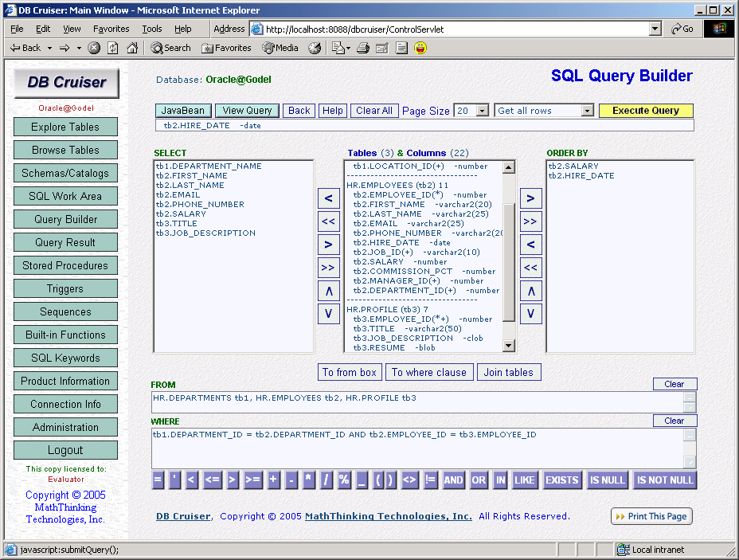This screenshot has height=560, width=739.
Task: Open the browser Search pane
Action: pyautogui.click(x=170, y=48)
